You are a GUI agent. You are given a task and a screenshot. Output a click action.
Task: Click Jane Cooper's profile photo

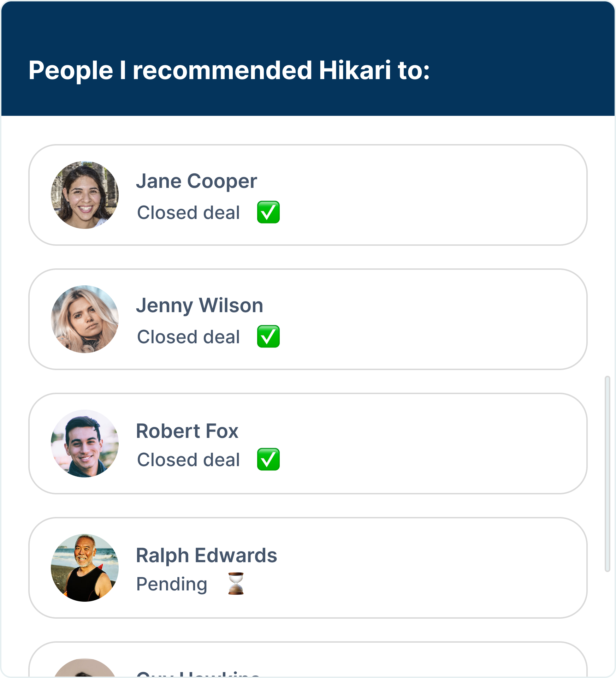[x=85, y=195]
